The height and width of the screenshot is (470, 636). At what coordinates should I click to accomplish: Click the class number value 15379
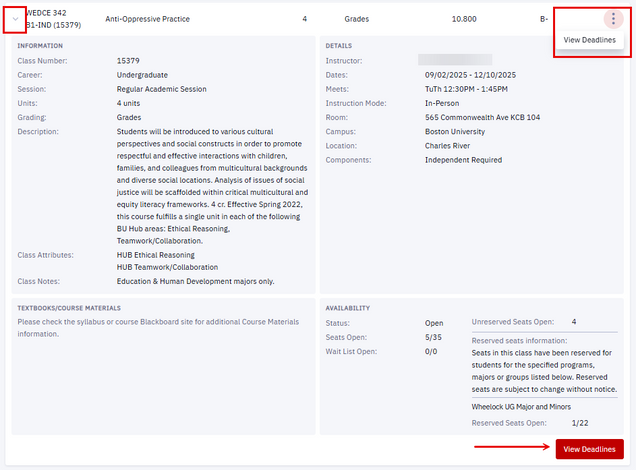[x=128, y=60]
